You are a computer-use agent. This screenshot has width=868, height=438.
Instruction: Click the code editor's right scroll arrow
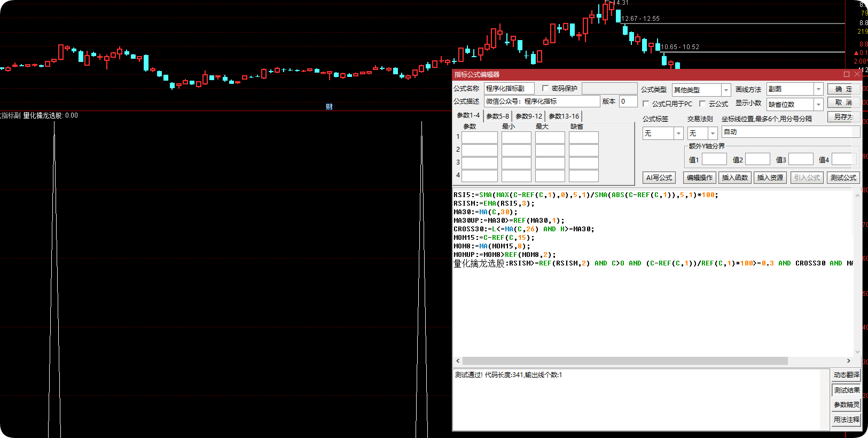(849, 361)
